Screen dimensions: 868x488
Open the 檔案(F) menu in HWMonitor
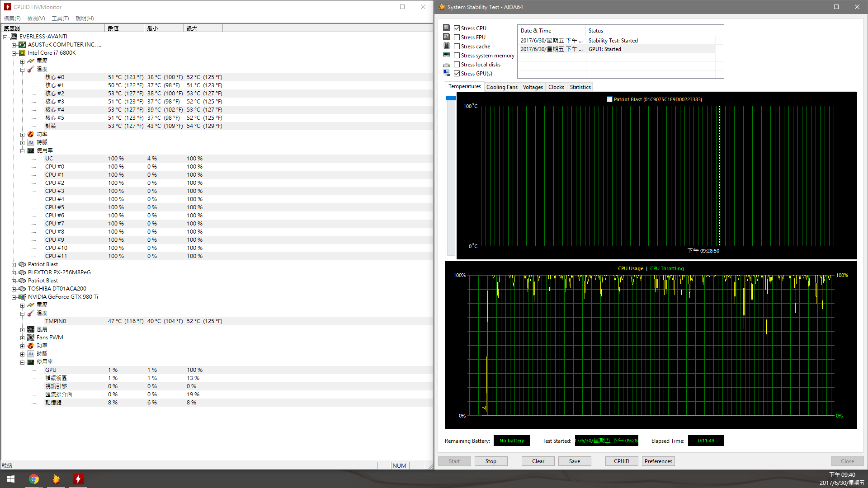[12, 19]
